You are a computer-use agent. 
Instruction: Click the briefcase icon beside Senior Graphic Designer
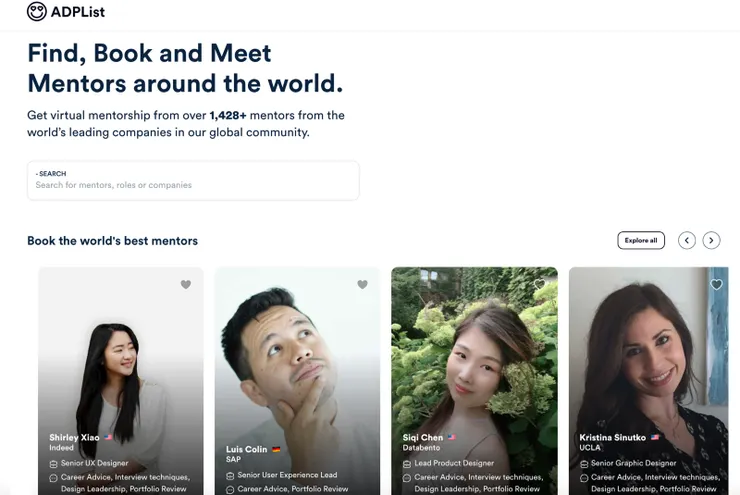coord(584,464)
